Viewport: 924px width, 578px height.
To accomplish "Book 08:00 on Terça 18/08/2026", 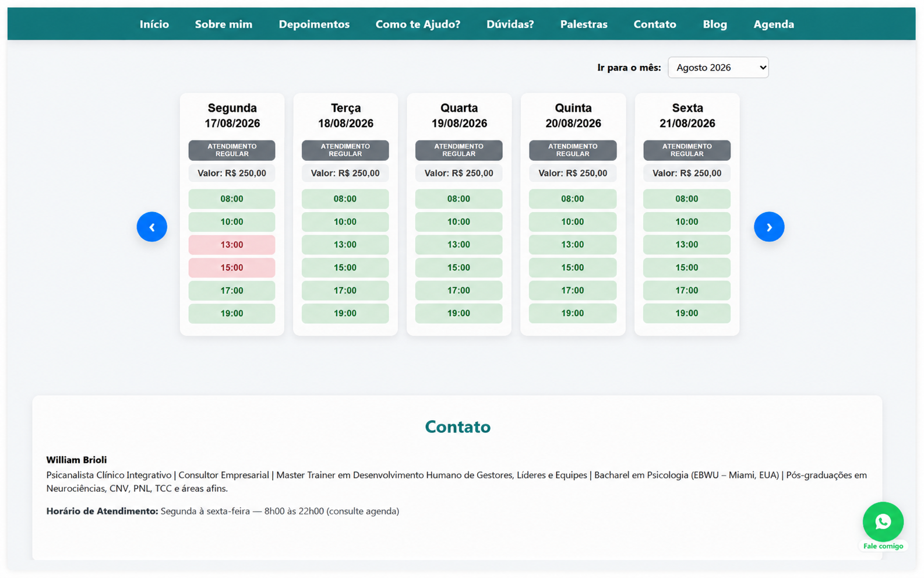I will click(345, 199).
